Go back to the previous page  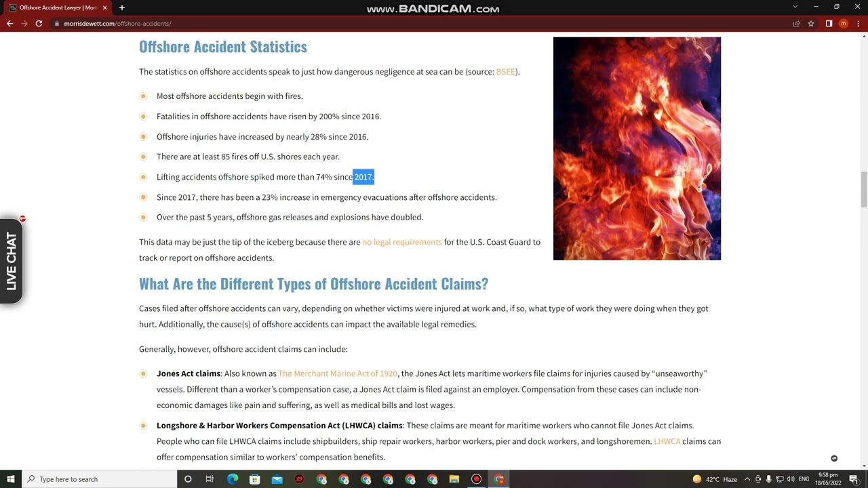click(9, 24)
